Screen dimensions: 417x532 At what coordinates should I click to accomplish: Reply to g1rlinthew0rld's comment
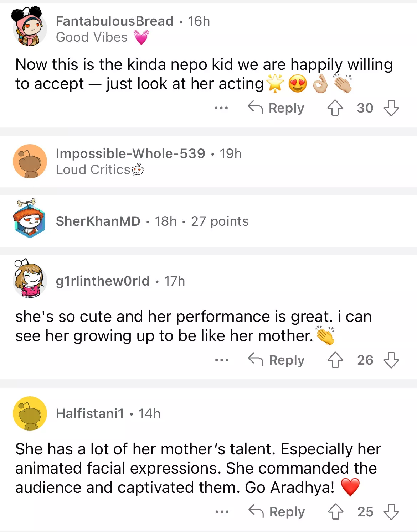[277, 360]
